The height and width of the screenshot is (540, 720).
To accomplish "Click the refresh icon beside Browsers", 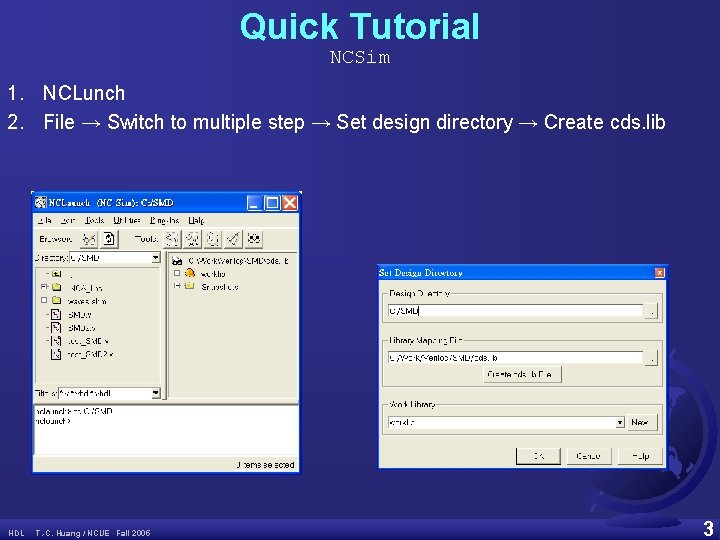I will point(109,239).
